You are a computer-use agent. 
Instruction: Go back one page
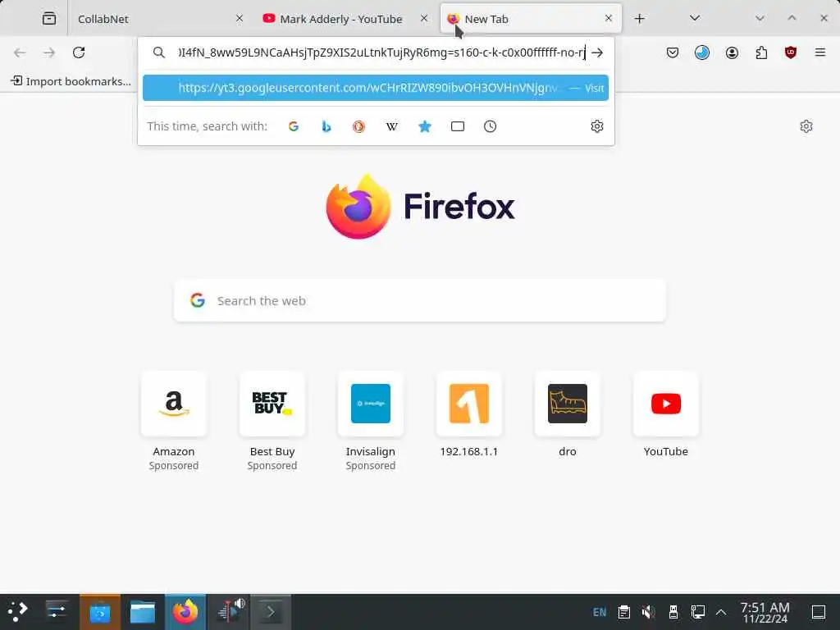[20, 52]
